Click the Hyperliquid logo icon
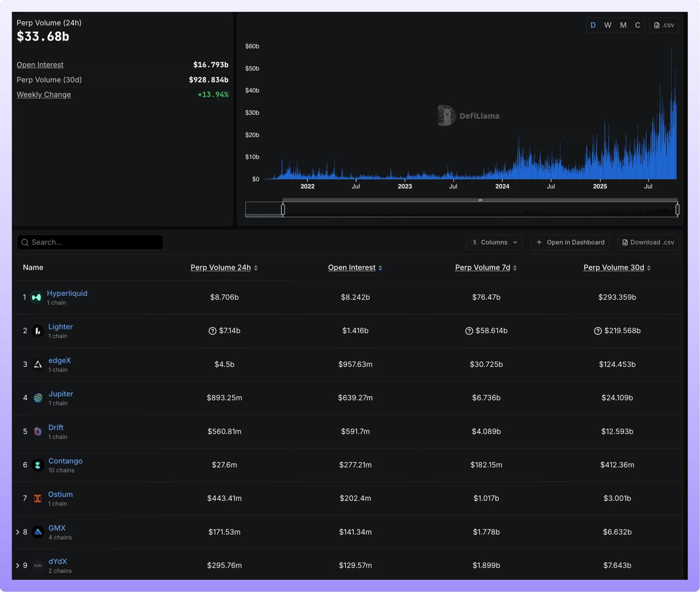 36,297
